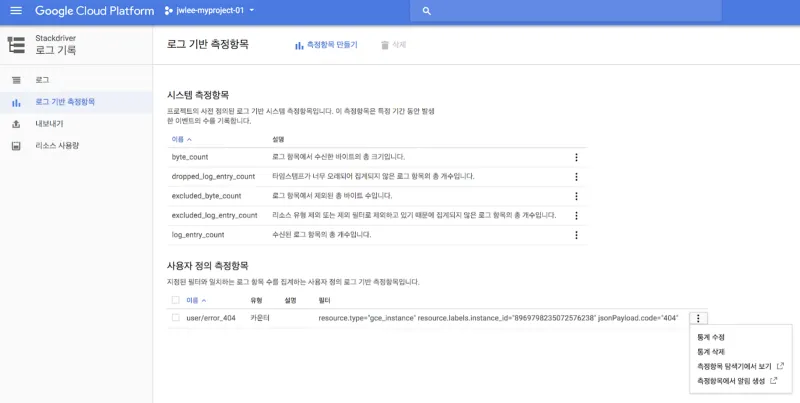Viewport: 800px width, 403px height.
Task: Open more options for dropped_log_entry_count row
Action: [576, 177]
